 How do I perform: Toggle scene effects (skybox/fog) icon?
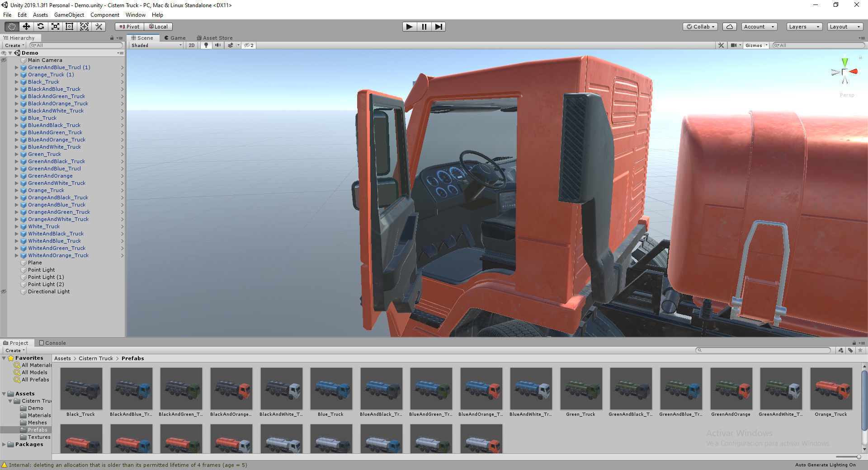click(231, 45)
